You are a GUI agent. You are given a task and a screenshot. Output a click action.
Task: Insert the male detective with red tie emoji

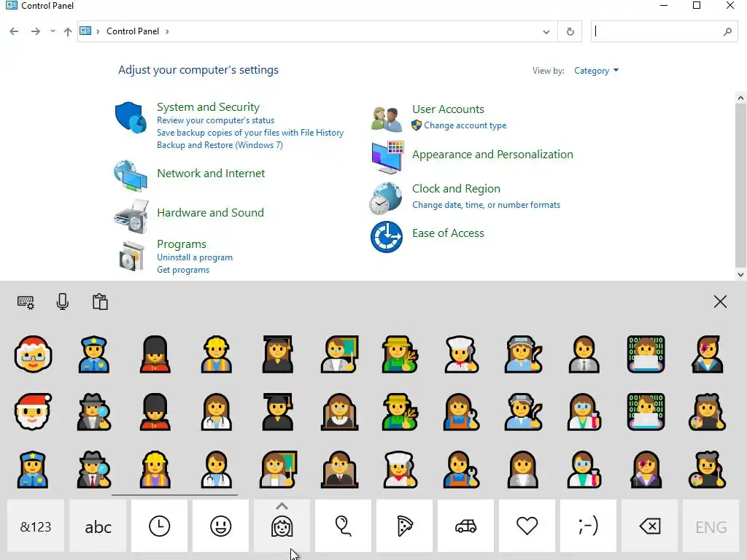pyautogui.click(x=94, y=470)
